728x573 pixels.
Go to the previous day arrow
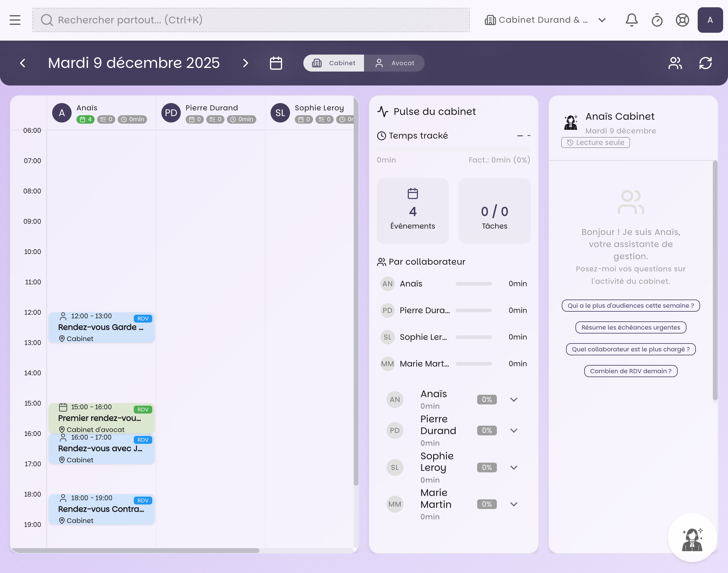pos(23,63)
